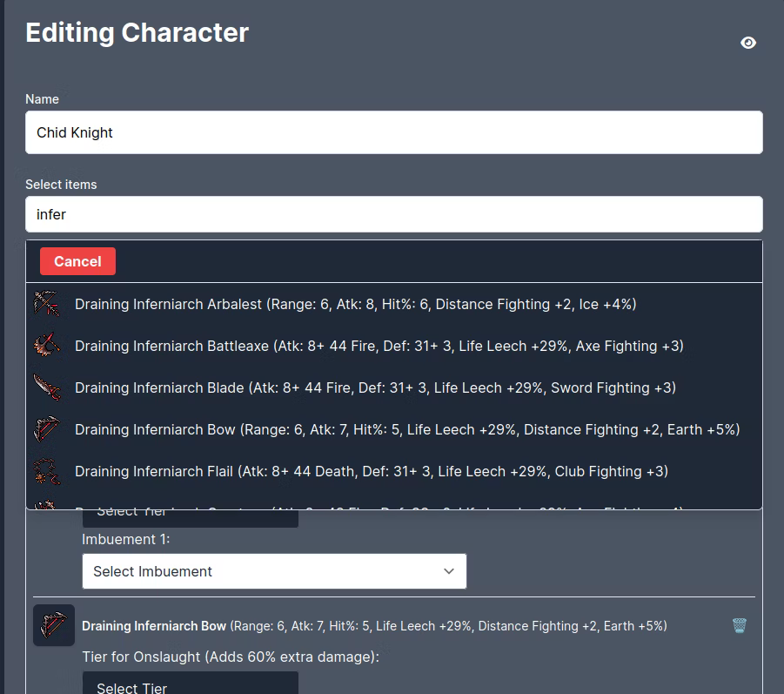Open the Onslaught Select Tier dropdown
This screenshot has height=694, width=784.
(x=190, y=684)
